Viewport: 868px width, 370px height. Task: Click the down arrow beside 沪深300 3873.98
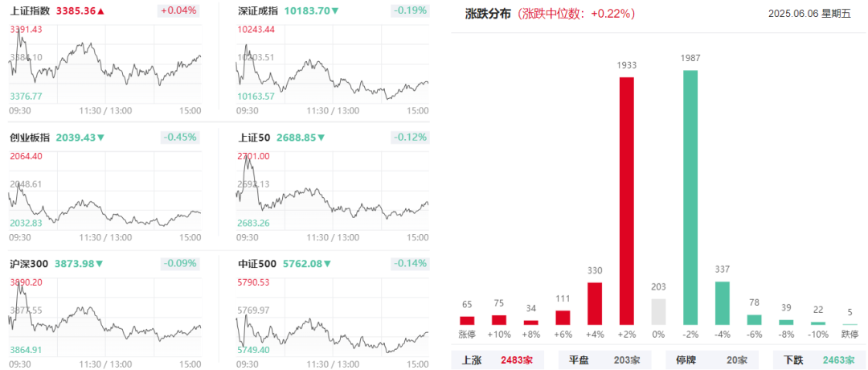(100, 264)
